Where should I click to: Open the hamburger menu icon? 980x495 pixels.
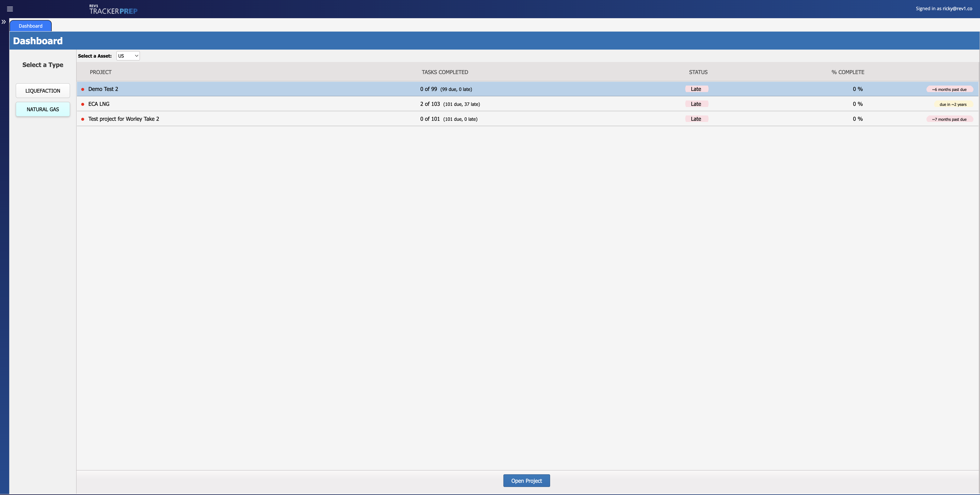coord(10,9)
